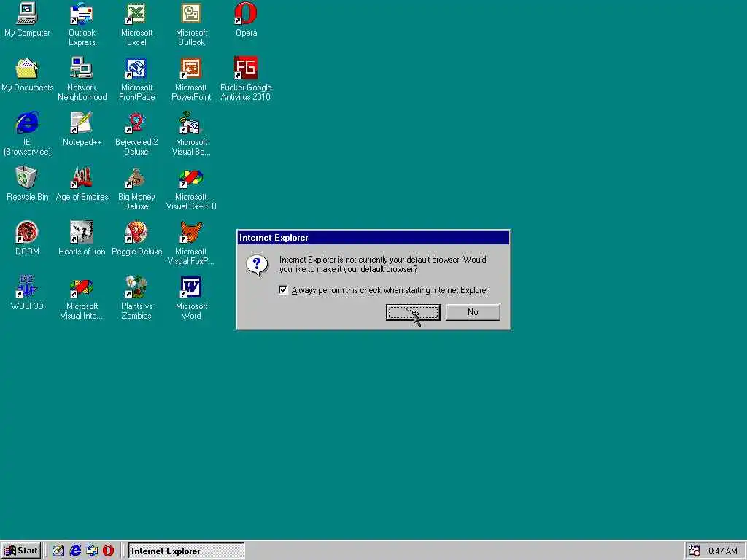747x560 pixels.
Task: Click the 8:47 AM system clock
Action: point(723,551)
